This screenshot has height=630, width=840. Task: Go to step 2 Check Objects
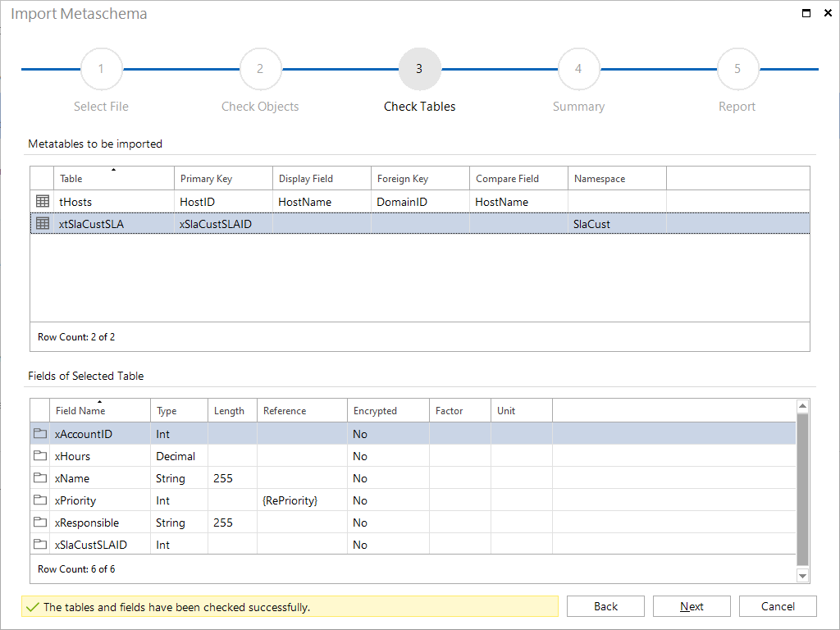point(260,69)
